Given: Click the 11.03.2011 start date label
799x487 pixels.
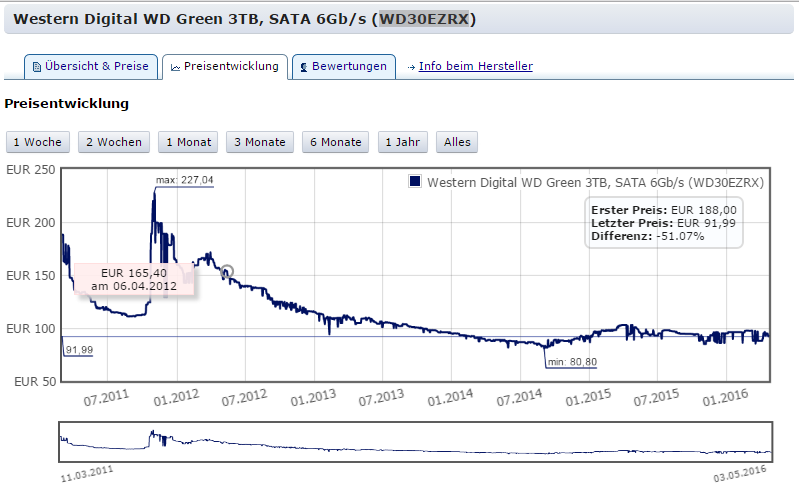Looking at the screenshot, I should click(87, 474).
